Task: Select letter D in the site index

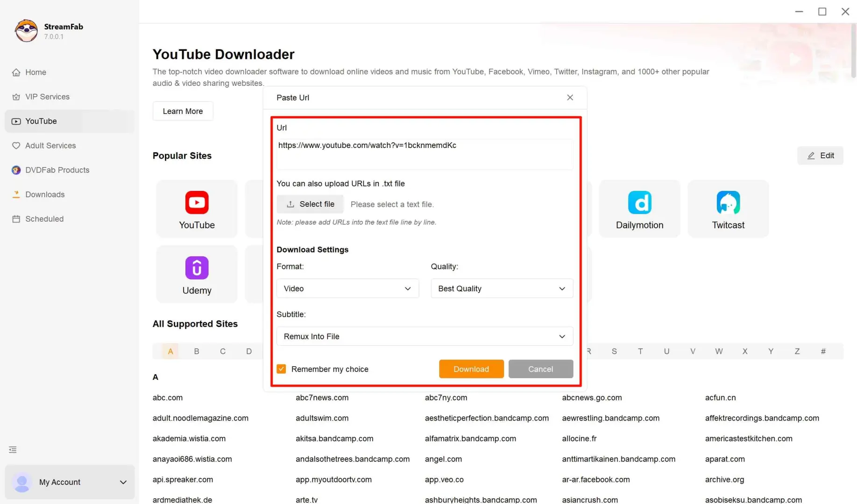Action: (249, 351)
